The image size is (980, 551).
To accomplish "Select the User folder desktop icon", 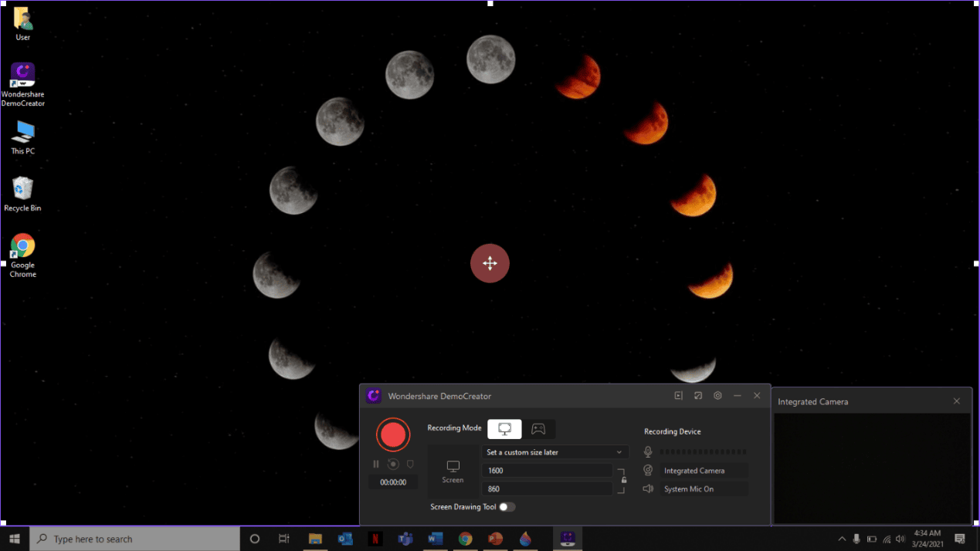I will [23, 25].
